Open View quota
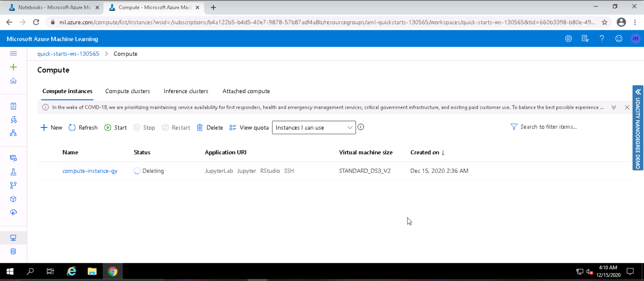 pyautogui.click(x=249, y=128)
